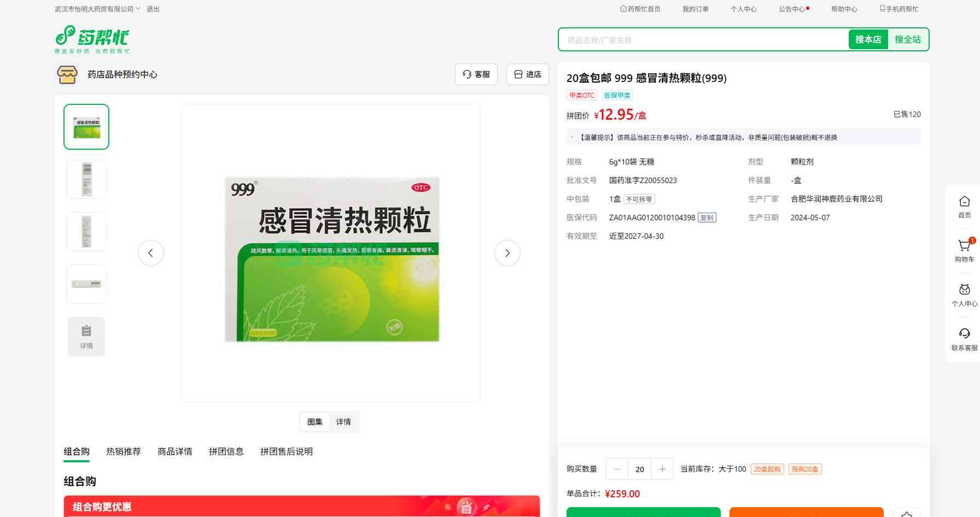Click the home icon in right sidebar
Image resolution: width=980 pixels, height=517 pixels.
click(x=964, y=202)
